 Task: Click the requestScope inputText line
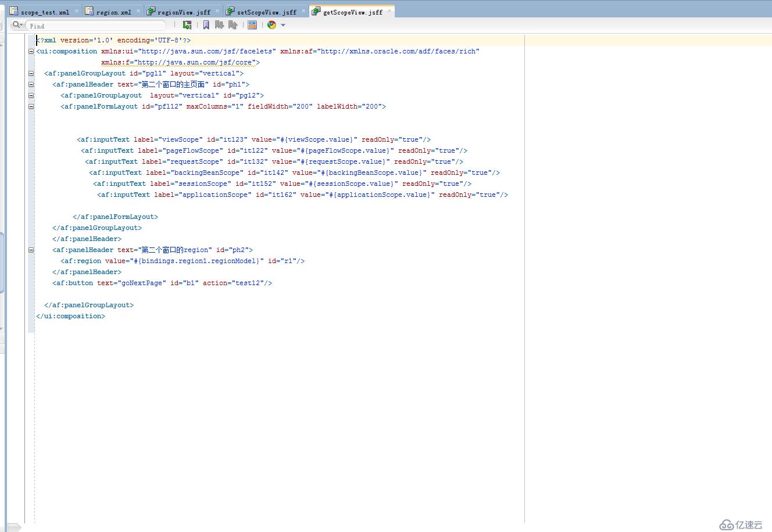pyautogui.click(x=274, y=161)
